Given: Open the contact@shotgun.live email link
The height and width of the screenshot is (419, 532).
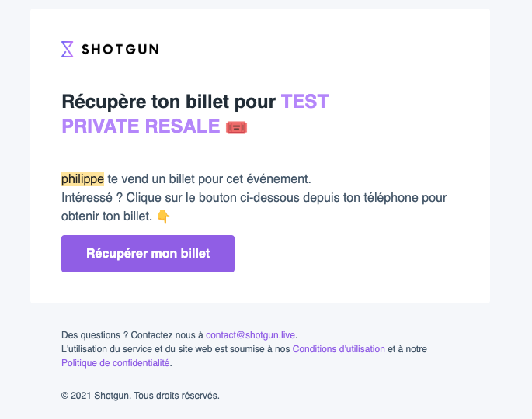Looking at the screenshot, I should pyautogui.click(x=251, y=335).
